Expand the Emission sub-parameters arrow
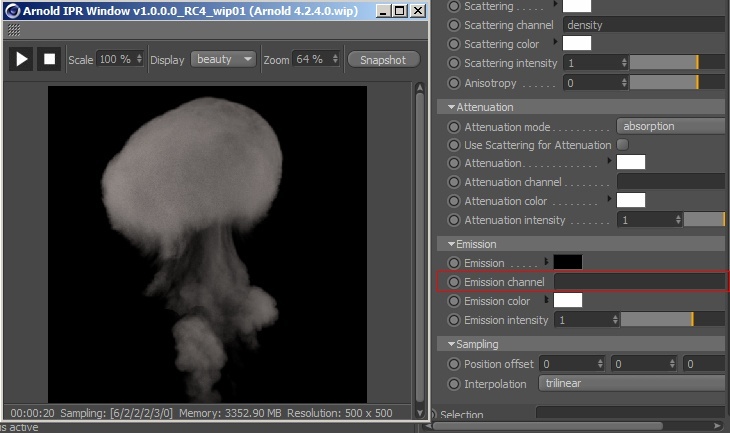The width and height of the screenshot is (730, 433). coord(547,262)
